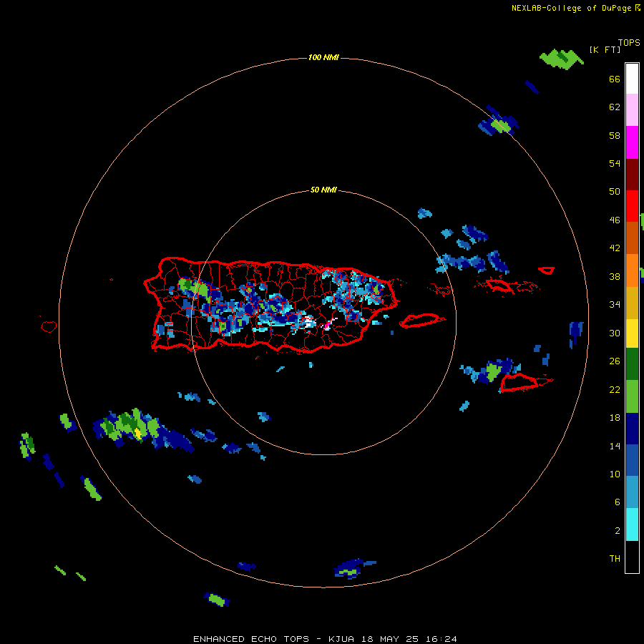Click the black TH threshold legend swatch
The width and height of the screenshot is (644, 644).
pyautogui.click(x=632, y=557)
